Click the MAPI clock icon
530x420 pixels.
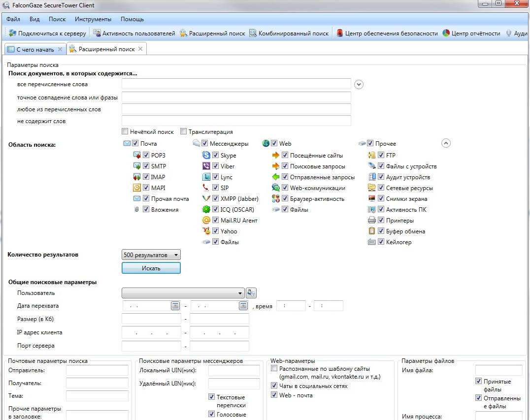pyautogui.click(x=137, y=188)
